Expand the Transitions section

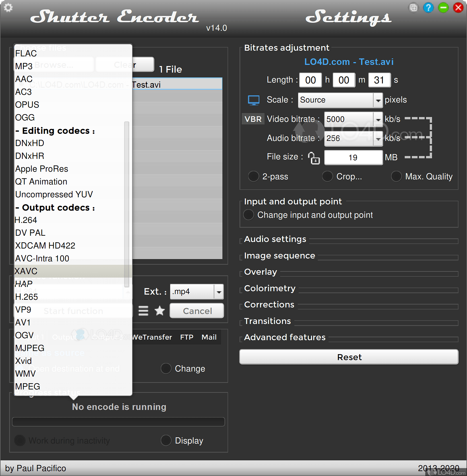(x=267, y=321)
